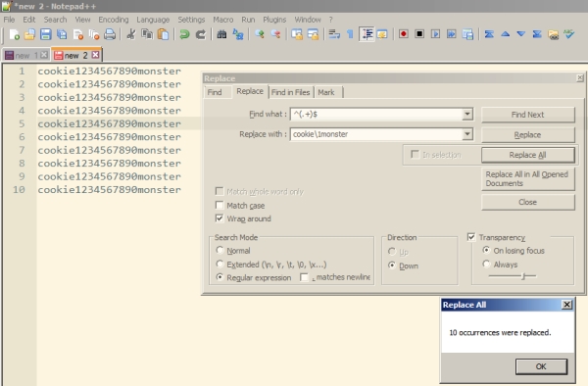Select the Always transparency option
The height and width of the screenshot is (386, 588).
pos(486,264)
